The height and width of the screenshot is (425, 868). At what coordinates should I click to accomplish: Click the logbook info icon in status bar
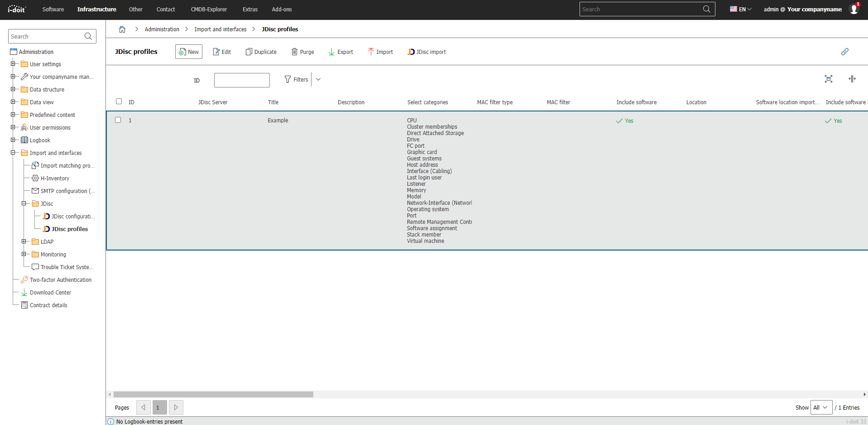pyautogui.click(x=111, y=421)
